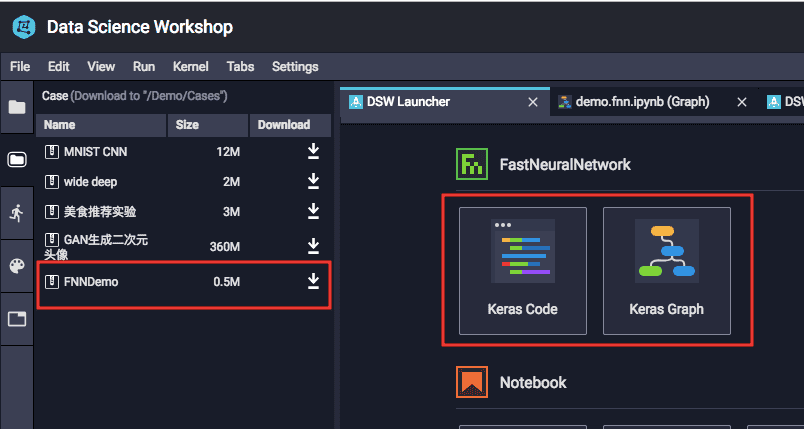Switch to demo.fnn.ipynb (Graph) tab

[655, 101]
